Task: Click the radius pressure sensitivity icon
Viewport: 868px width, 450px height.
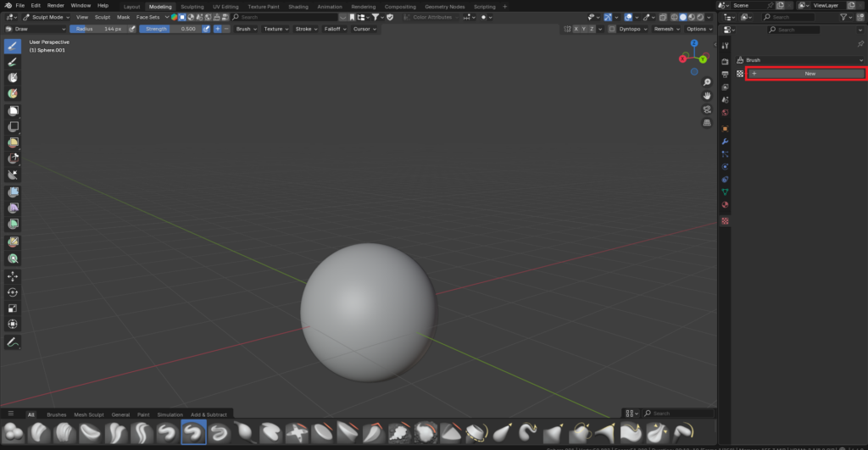Action: (x=132, y=29)
